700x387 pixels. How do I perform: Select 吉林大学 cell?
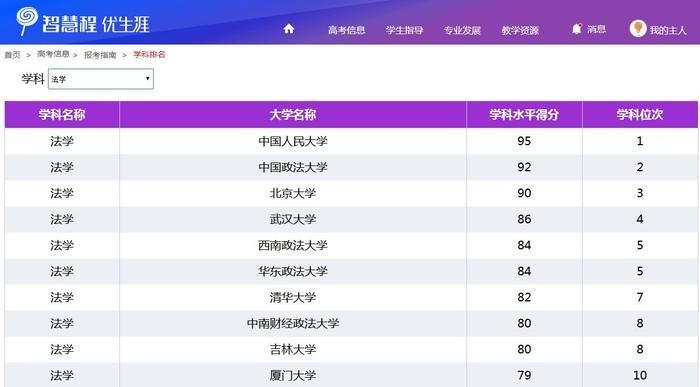pos(293,349)
